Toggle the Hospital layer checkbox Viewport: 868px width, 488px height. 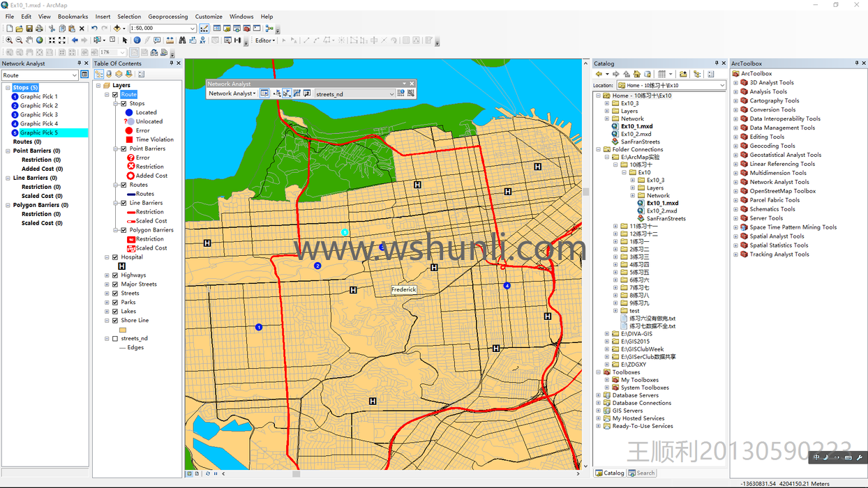click(x=115, y=257)
